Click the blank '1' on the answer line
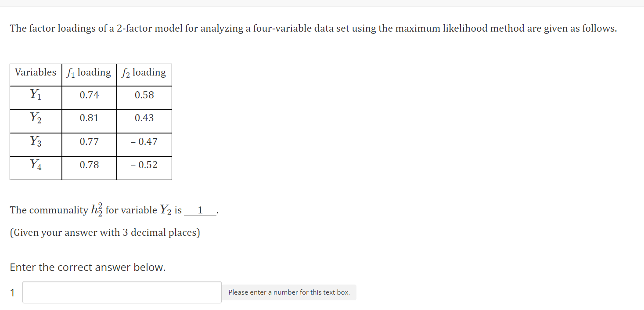 (x=201, y=210)
